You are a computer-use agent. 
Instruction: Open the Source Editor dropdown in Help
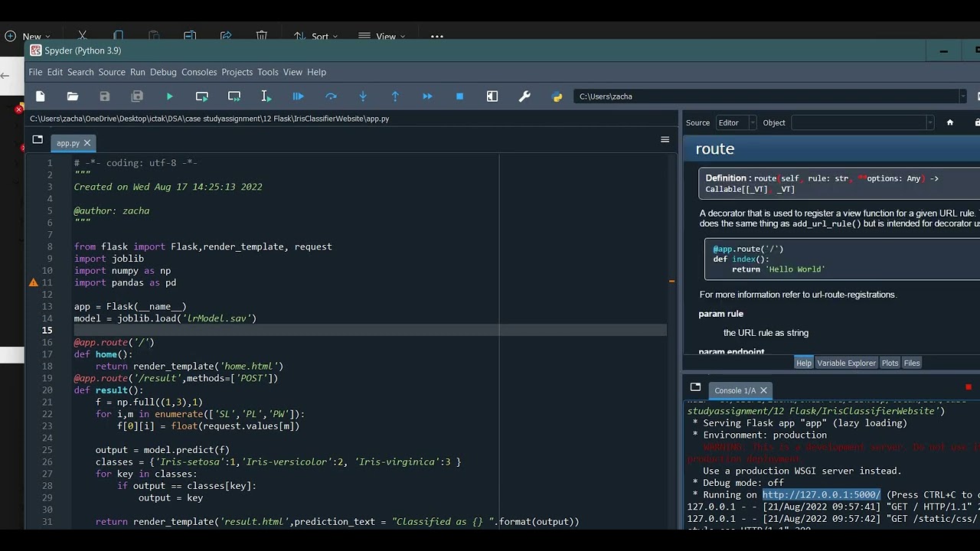[736, 122]
